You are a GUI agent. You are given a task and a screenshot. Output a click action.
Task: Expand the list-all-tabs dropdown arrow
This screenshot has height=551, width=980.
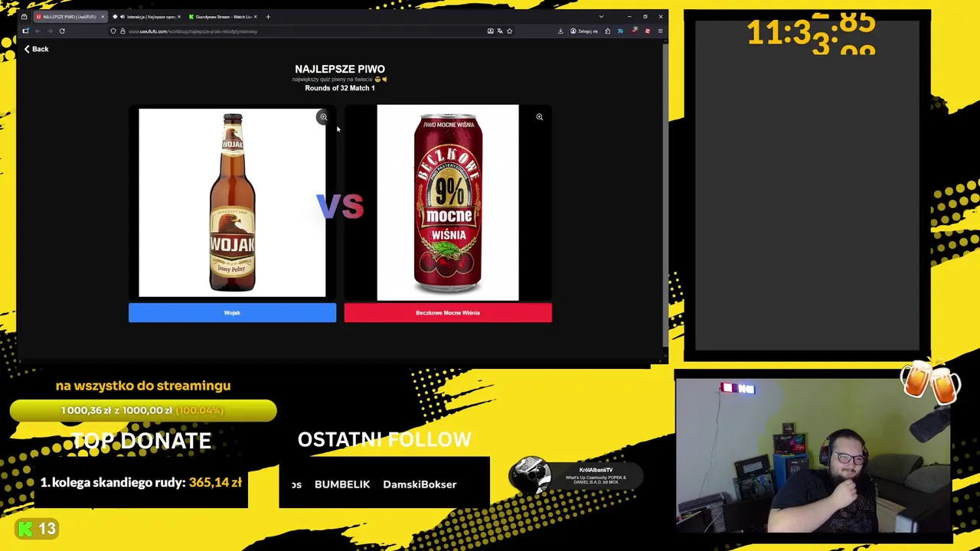click(x=601, y=17)
